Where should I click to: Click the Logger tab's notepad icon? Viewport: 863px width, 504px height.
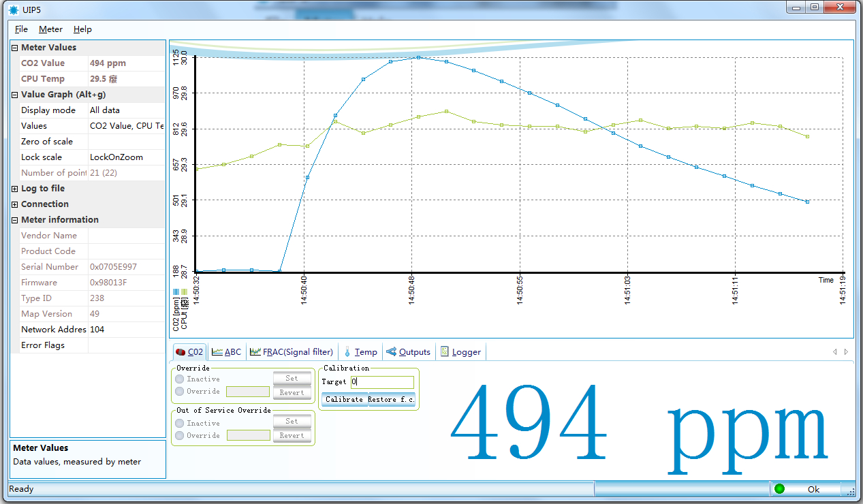pyautogui.click(x=445, y=352)
